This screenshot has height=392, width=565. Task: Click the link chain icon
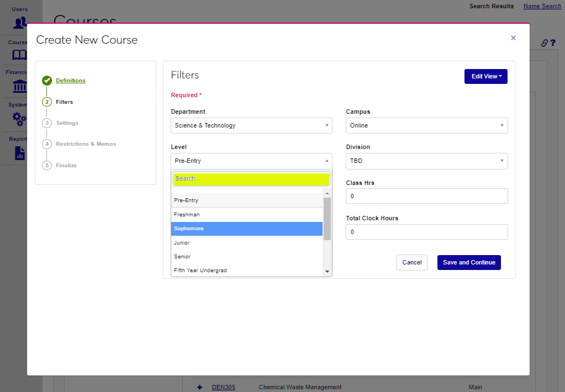[544, 43]
